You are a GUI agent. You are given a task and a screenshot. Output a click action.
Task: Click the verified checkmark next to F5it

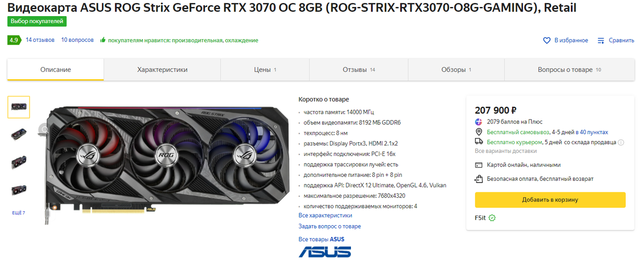point(492,218)
